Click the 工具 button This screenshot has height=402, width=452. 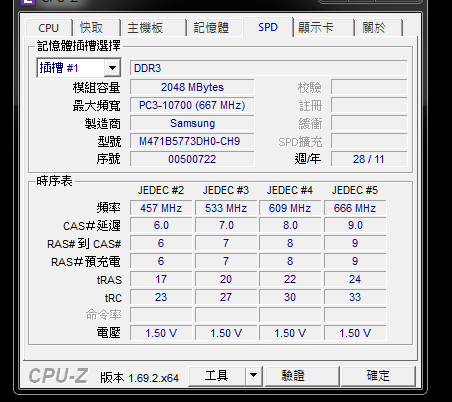[217, 376]
